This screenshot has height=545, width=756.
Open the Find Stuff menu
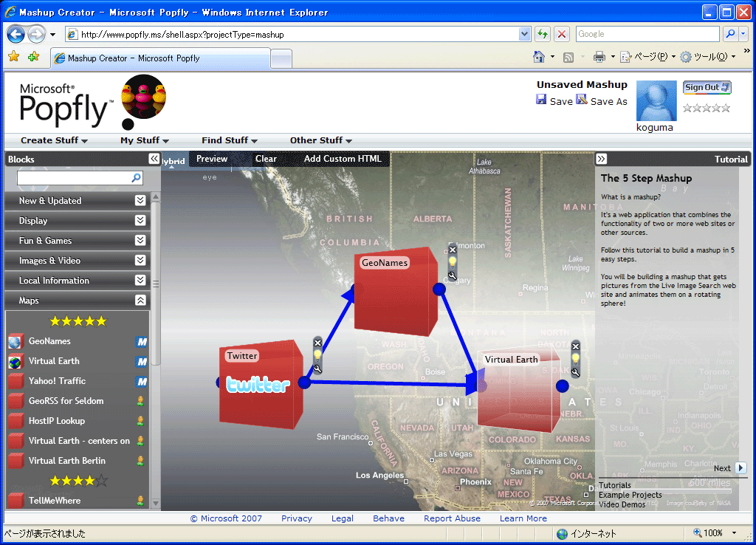[x=230, y=140]
